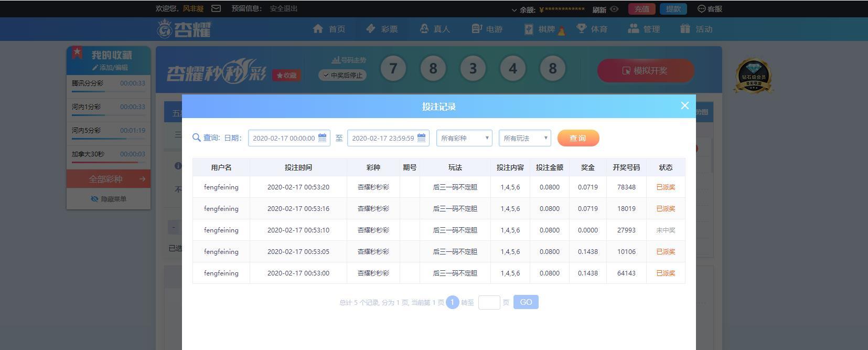
Task: Click the 杏耀 site logo
Action: pos(184,29)
